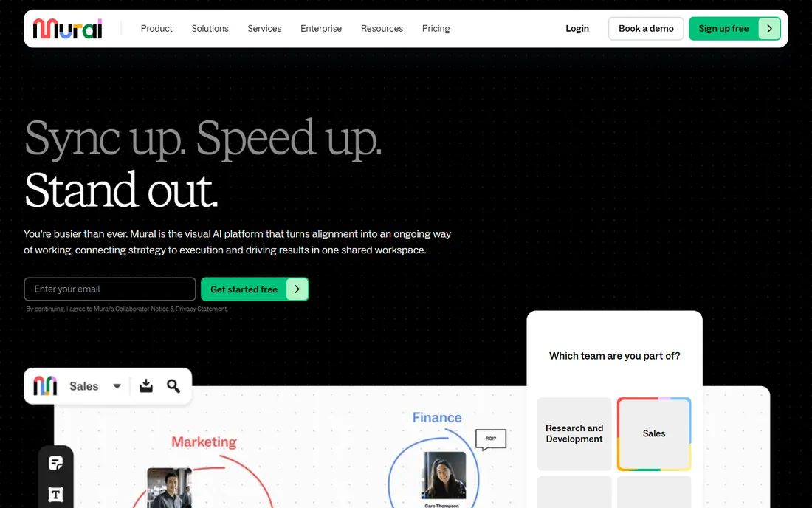812x508 pixels.
Task: Go to the Pricing page
Action: (436, 29)
